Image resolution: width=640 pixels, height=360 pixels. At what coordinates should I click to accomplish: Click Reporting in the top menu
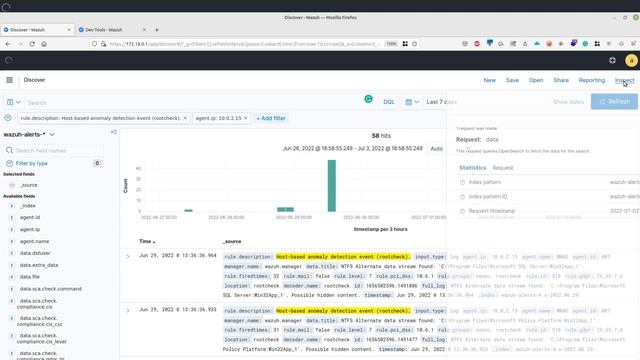point(591,80)
